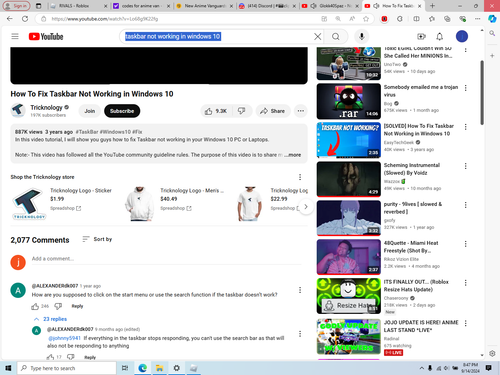Image resolution: width=500 pixels, height=375 pixels.
Task: Join the Tricknology channel membership
Action: (x=89, y=111)
